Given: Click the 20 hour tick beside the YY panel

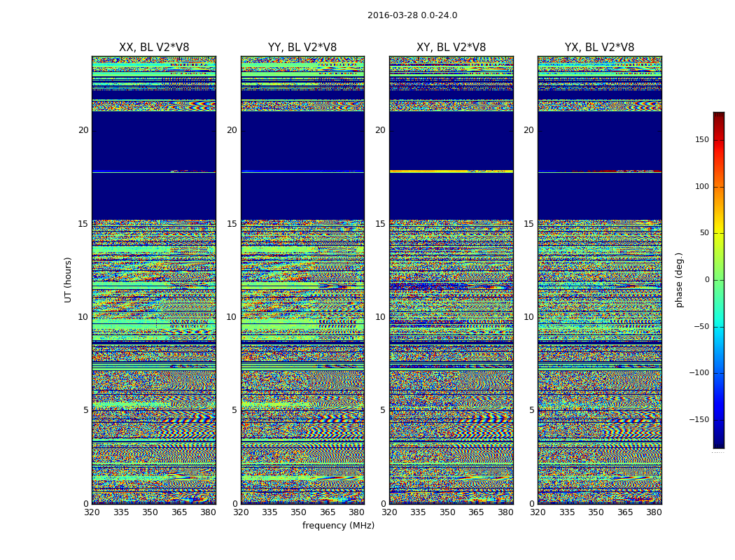Looking at the screenshot, I should point(232,130).
